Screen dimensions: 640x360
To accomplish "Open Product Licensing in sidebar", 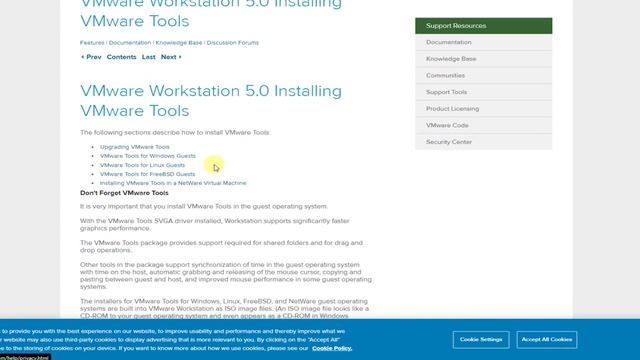I will [484, 109].
